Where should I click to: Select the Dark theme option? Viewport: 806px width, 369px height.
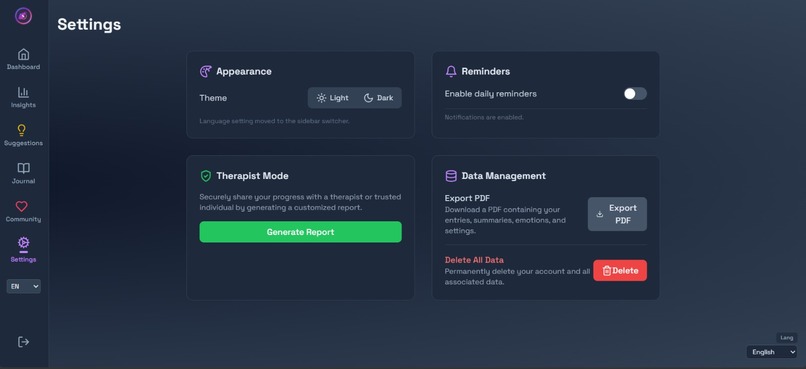[378, 98]
